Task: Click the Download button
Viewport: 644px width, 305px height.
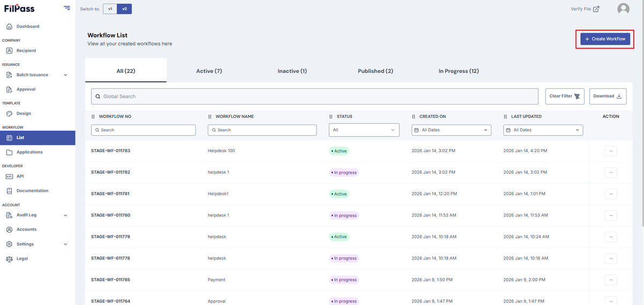Action: coord(608,96)
